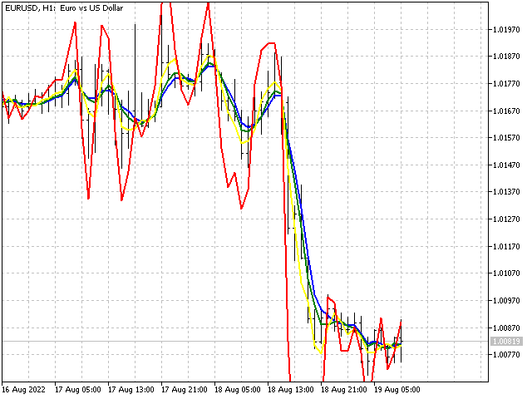Click the 1.01270 price axis label
The image size is (532, 399).
506,219
